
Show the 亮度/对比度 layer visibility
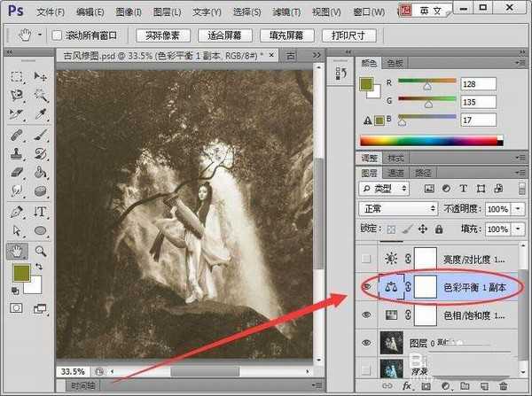[367, 258]
